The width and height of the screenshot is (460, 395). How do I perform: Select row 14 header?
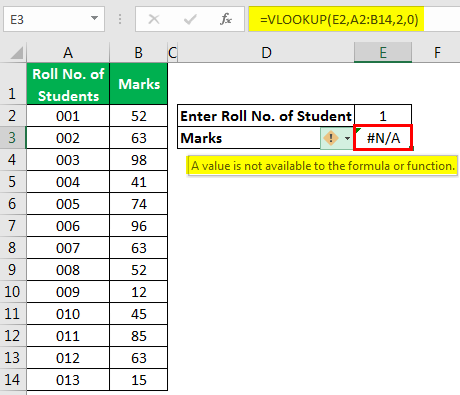tap(13, 380)
